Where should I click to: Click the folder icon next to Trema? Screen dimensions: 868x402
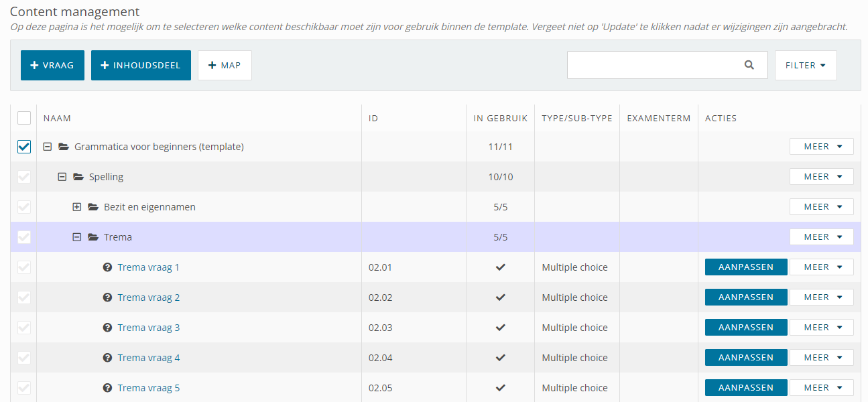93,237
